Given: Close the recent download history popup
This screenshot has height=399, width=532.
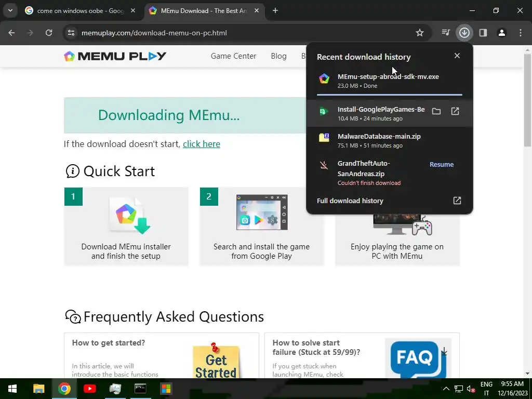Looking at the screenshot, I should 457,56.
